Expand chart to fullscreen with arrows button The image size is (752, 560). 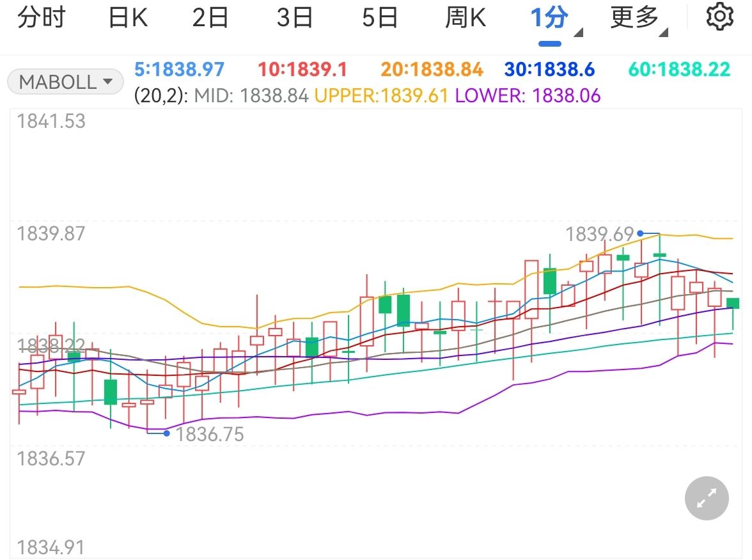coord(707,498)
